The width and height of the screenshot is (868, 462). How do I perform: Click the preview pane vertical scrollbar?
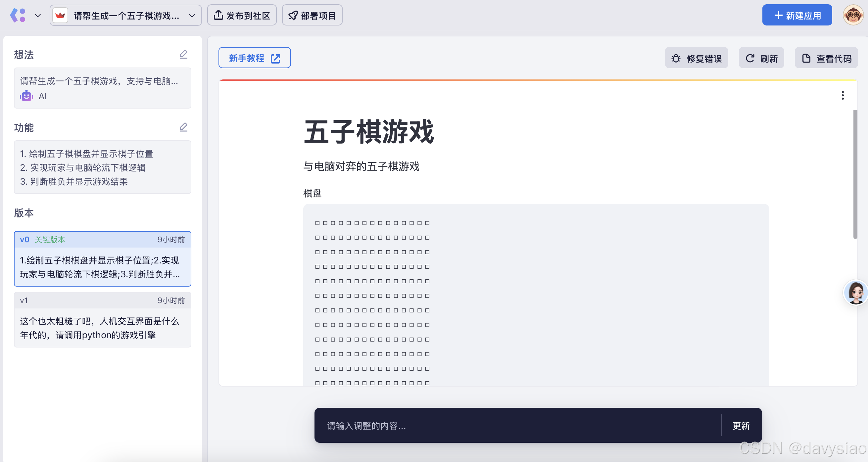855,174
